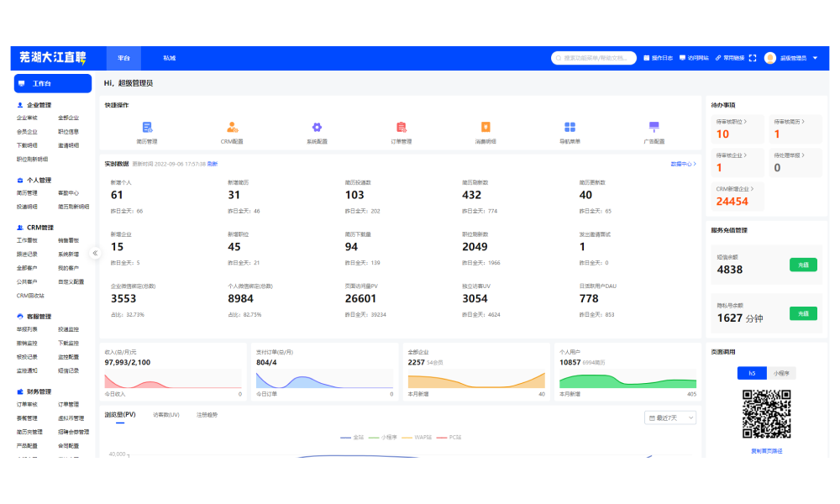Open 简历管理 quick action icon

point(147,128)
